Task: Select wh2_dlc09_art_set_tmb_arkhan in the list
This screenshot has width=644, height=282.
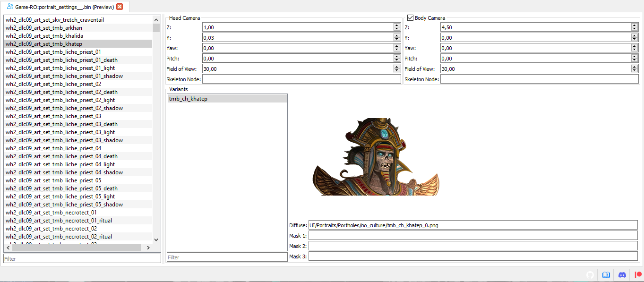Action: [78, 28]
